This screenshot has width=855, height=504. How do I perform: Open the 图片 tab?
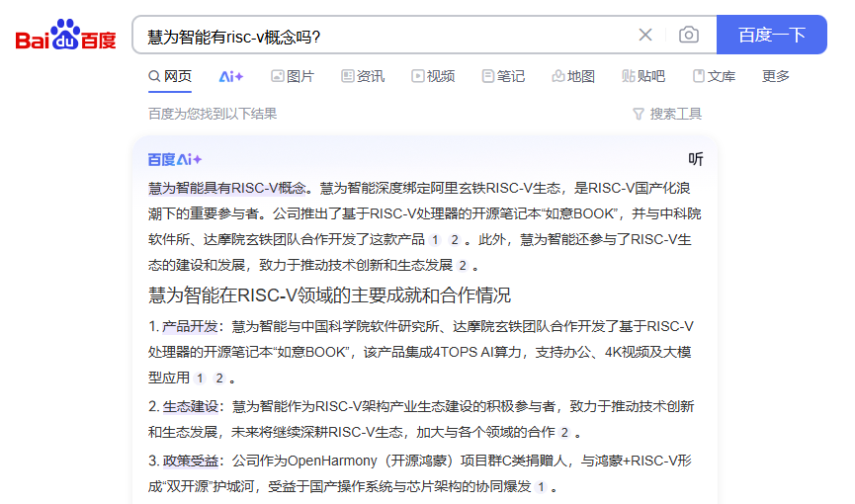click(x=293, y=76)
